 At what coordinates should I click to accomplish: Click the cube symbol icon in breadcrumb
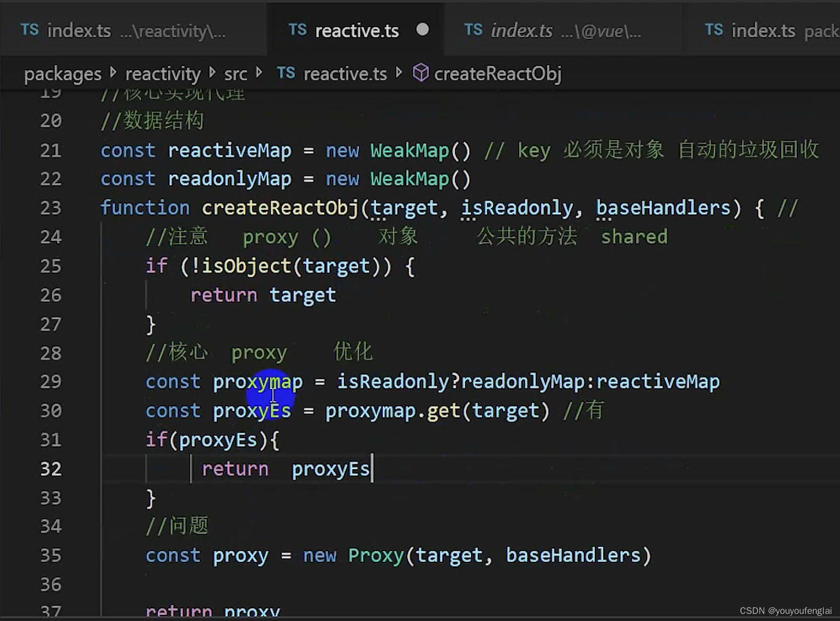pos(421,73)
